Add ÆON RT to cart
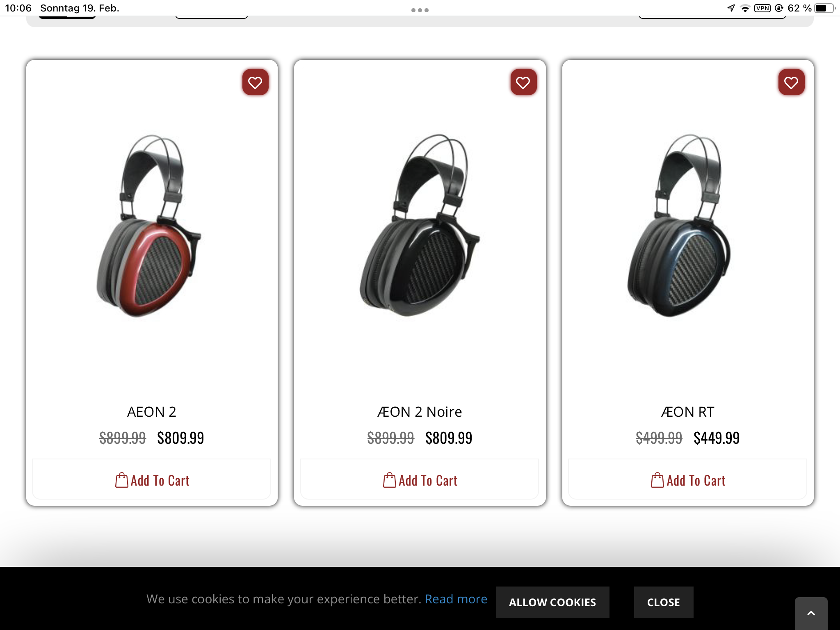 pos(688,480)
